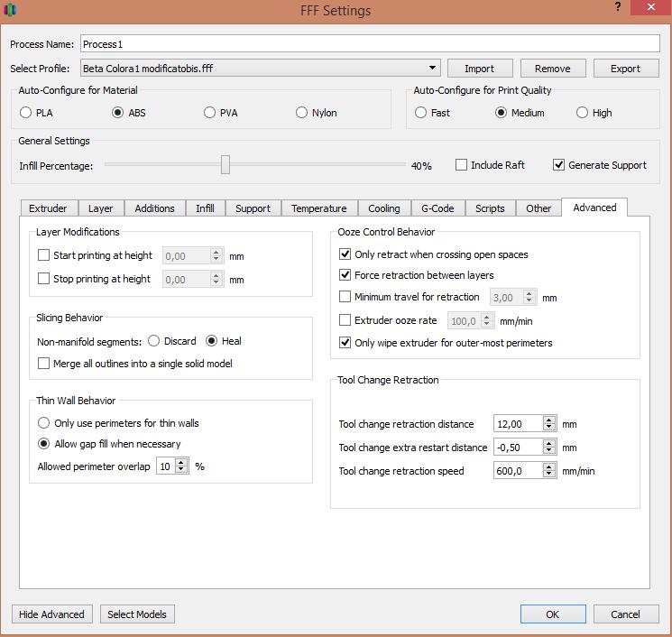Decrease tool change retraction speed with down arrow
Image resolution: width=672 pixels, height=637 pixels.
(x=549, y=475)
